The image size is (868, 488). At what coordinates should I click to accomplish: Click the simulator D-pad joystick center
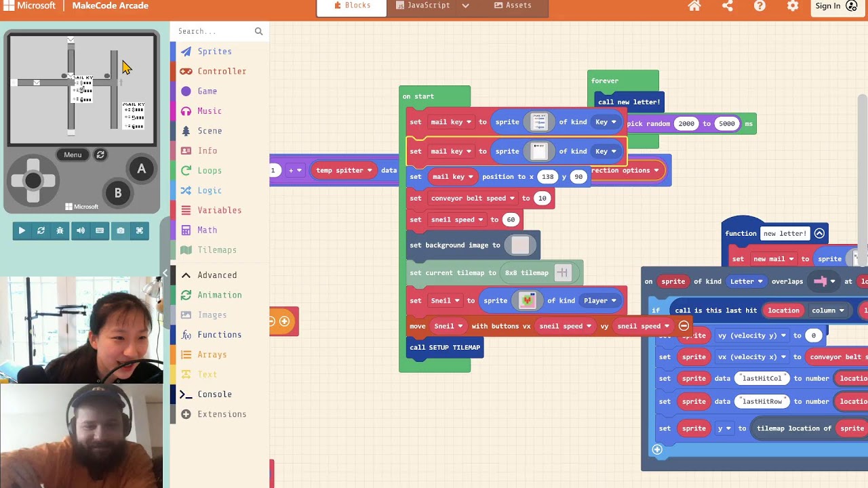[33, 180]
